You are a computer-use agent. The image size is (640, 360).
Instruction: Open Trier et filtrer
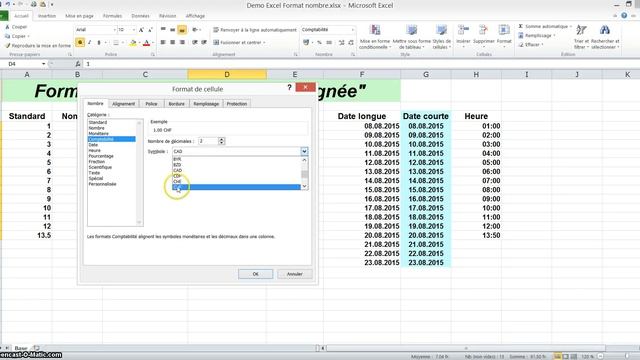[x=581, y=37]
